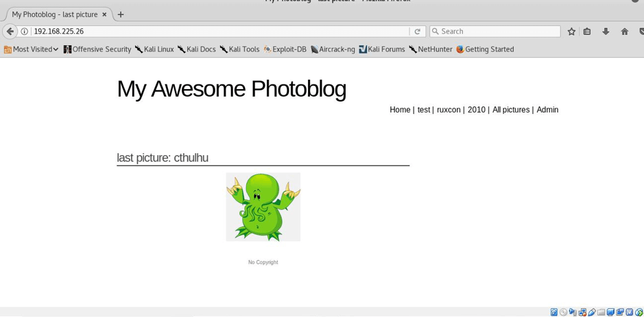644x317 pixels.
Task: Close the My Photoblog tab
Action: 104,14
